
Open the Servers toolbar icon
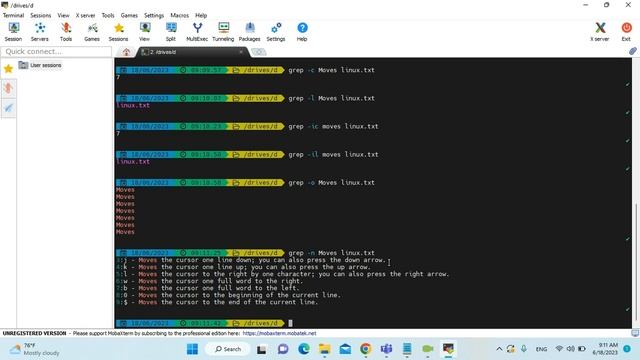[x=40, y=32]
